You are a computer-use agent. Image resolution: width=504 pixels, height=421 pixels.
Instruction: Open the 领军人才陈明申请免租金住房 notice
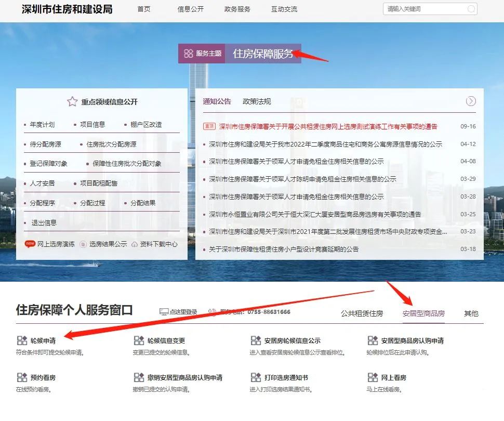pyautogui.click(x=302, y=179)
